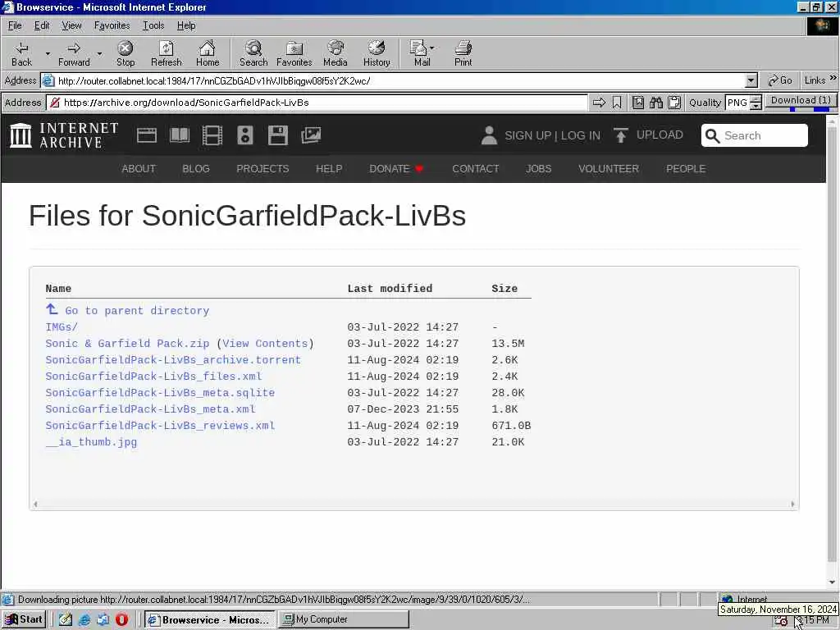840x630 pixels.
Task: Click the Quality PNG value field
Action: (x=737, y=103)
